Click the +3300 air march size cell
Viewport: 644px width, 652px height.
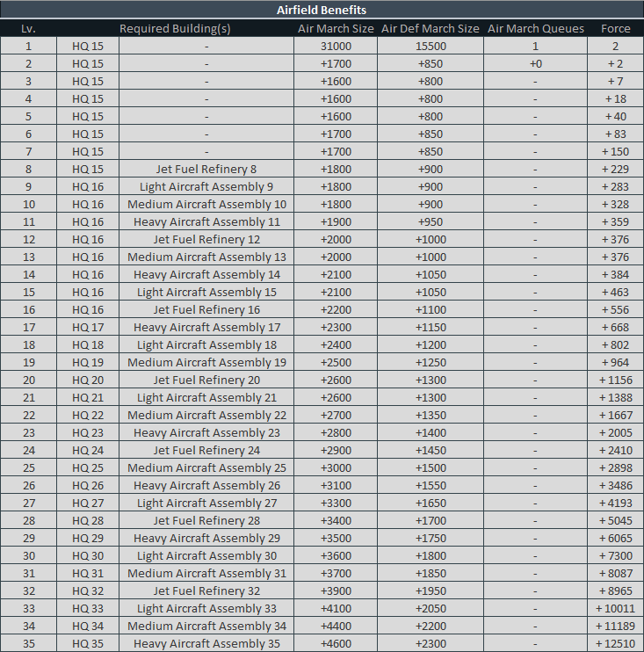336,503
